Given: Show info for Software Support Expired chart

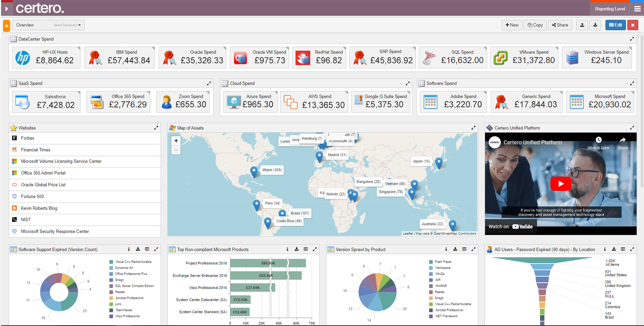Looking at the screenshot, I should pyautogui.click(x=129, y=249).
